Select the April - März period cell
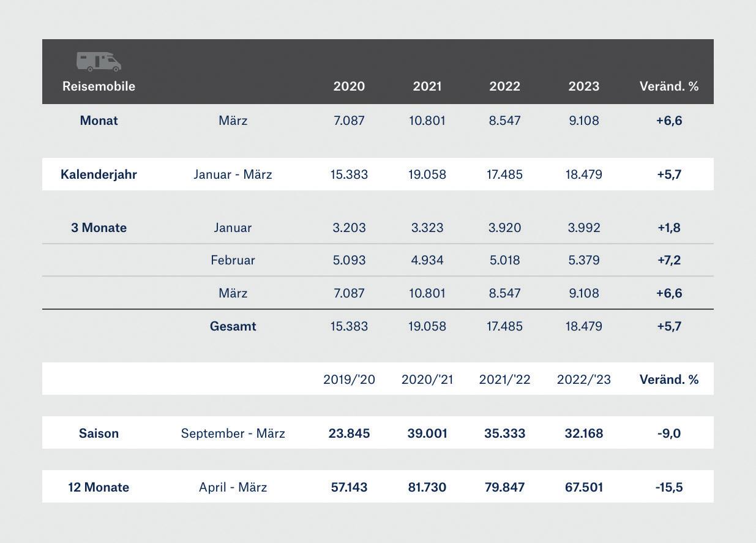 (233, 487)
